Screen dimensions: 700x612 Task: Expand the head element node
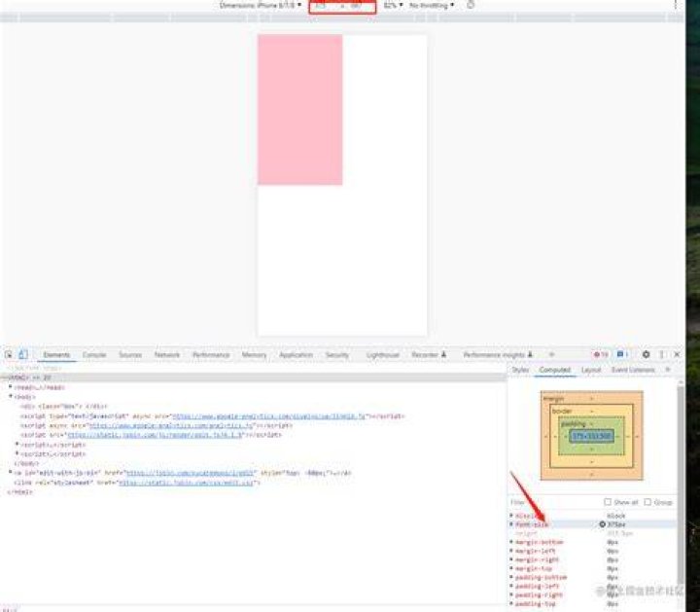pyautogui.click(x=11, y=387)
